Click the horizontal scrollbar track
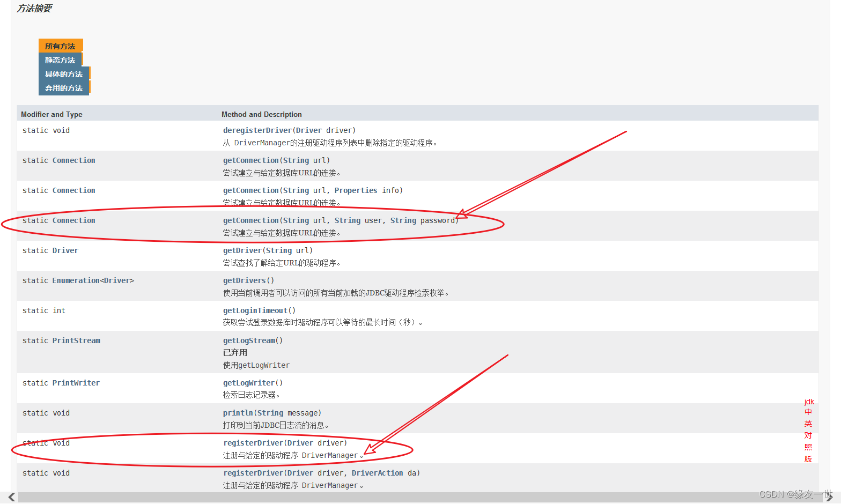Image resolution: width=841 pixels, height=504 pixels. 420,498
